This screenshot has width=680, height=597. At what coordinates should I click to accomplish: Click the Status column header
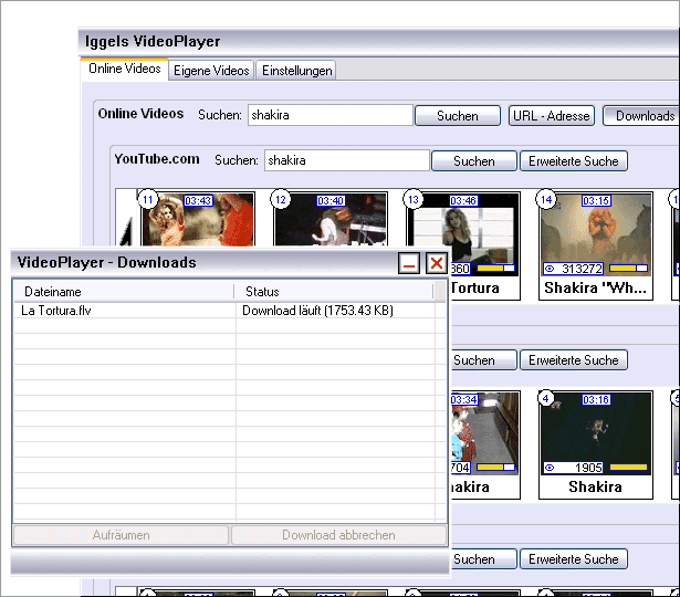coord(334,292)
